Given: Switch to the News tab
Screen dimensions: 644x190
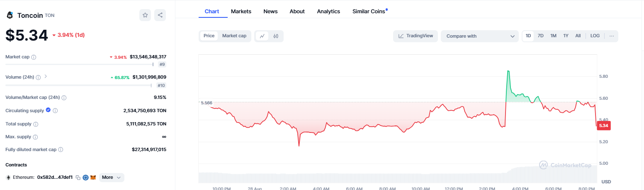Looking at the screenshot, I should (x=270, y=11).
